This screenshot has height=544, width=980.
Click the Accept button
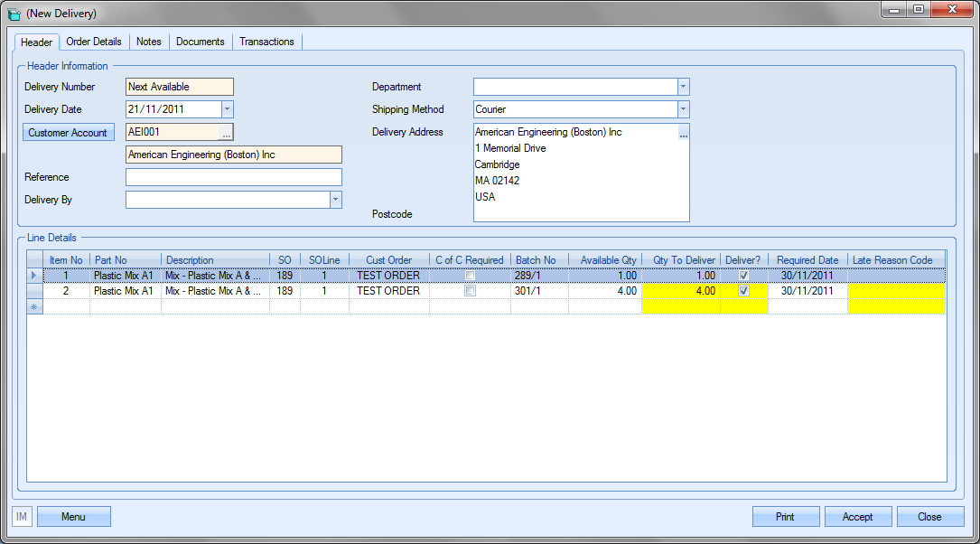coord(857,517)
